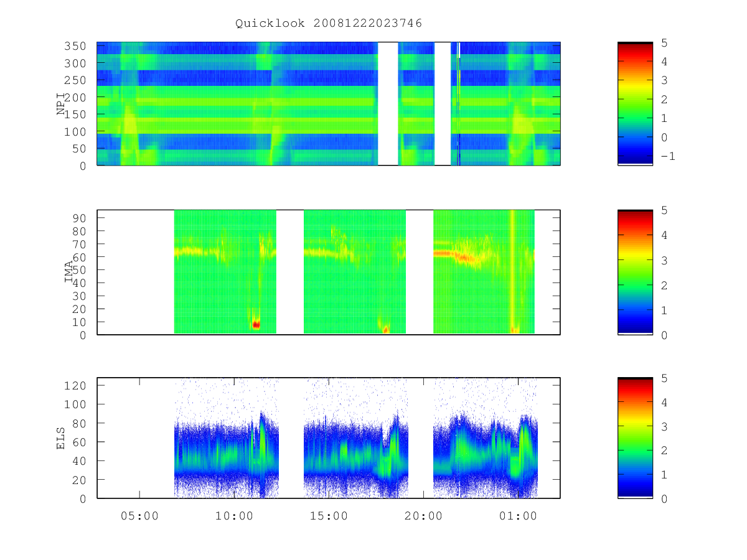Click the 01:00 time axis label
Screen dimensions: 747x560
point(518,516)
